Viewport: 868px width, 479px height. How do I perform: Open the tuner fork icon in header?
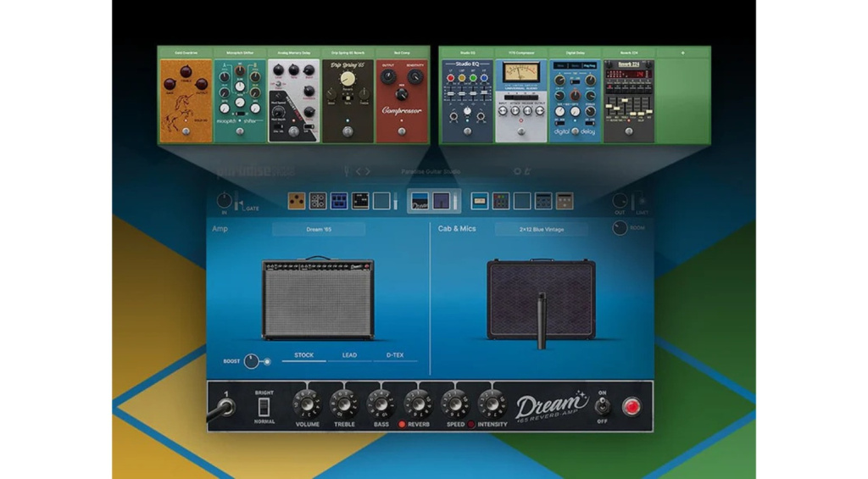pyautogui.click(x=347, y=171)
